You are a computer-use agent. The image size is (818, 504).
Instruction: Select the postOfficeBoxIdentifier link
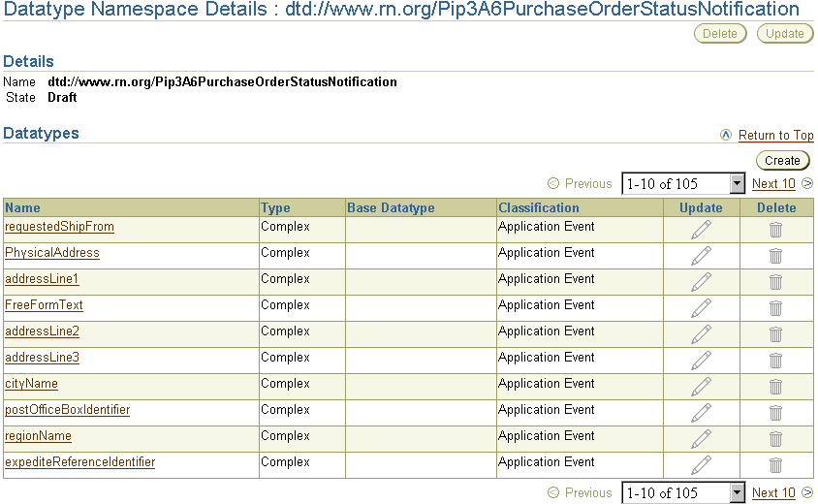(67, 410)
